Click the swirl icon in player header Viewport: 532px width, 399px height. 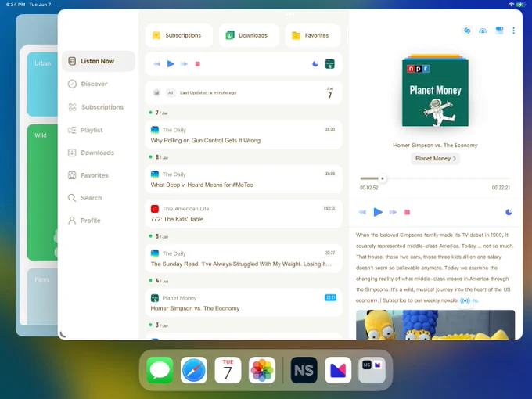click(x=467, y=31)
